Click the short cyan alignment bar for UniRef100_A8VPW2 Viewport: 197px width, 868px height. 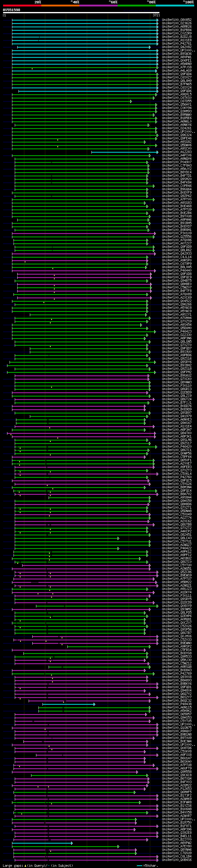pyautogui.click(x=42, y=843)
